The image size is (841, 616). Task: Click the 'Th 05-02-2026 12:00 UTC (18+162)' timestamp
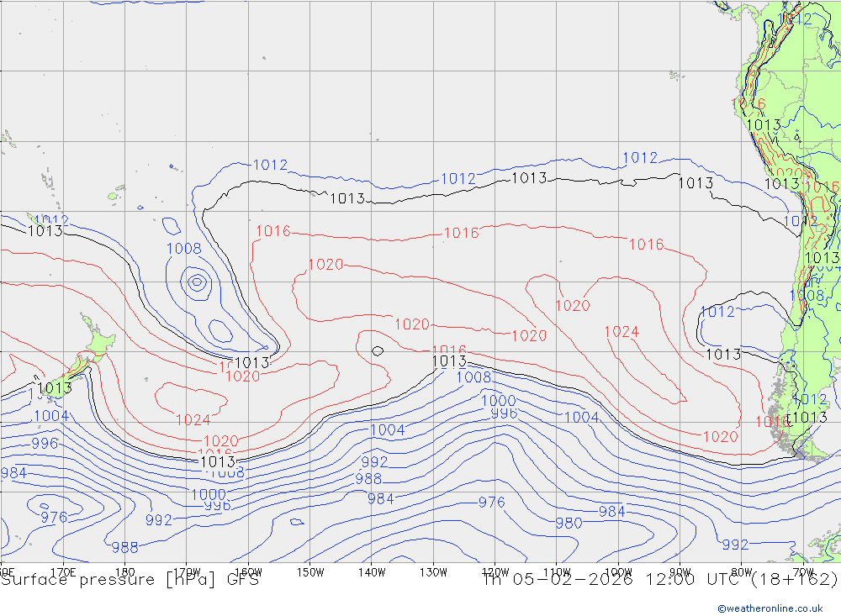(660, 580)
